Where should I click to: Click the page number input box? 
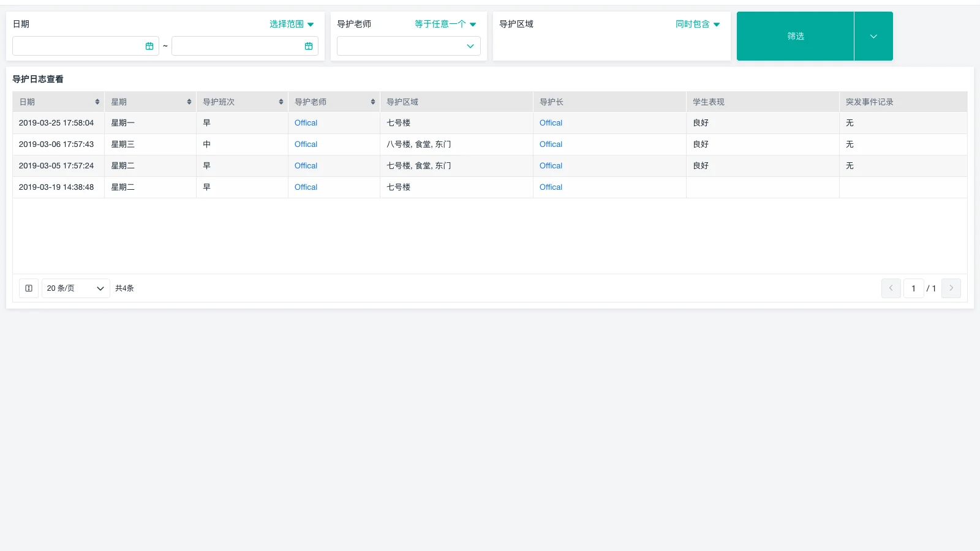coord(913,288)
